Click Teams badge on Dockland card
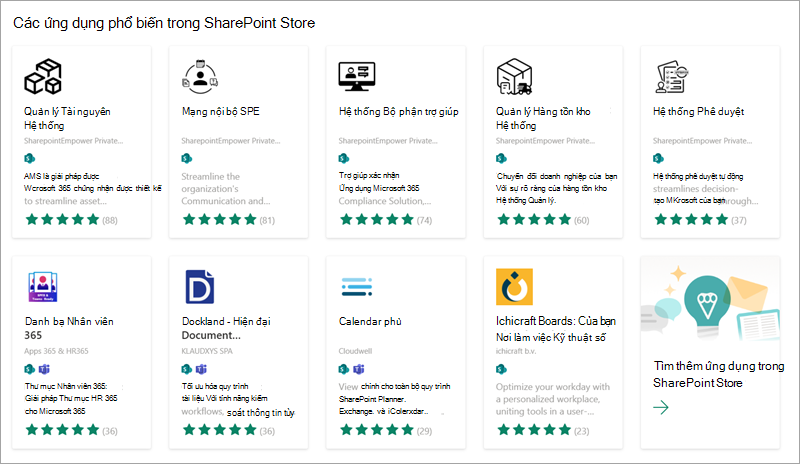 pyautogui.click(x=202, y=369)
